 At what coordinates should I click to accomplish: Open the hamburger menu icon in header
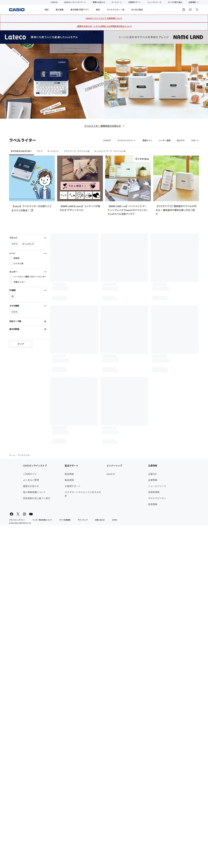197,10
